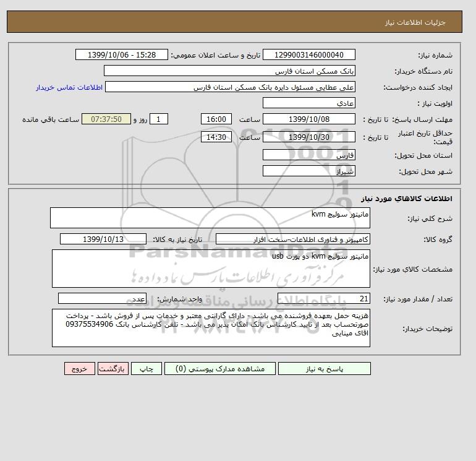
Task: Click the general description box مانیتور سوئیچ kvm
Action: coord(210,218)
